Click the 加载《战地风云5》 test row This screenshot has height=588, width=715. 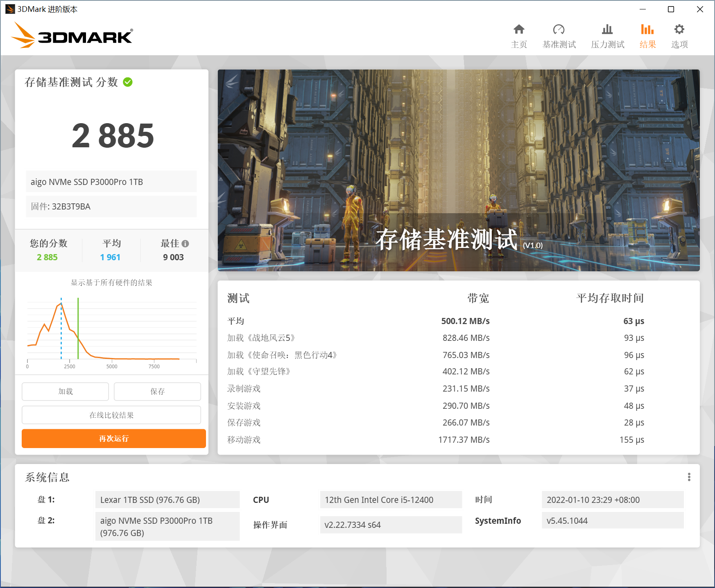(436, 338)
